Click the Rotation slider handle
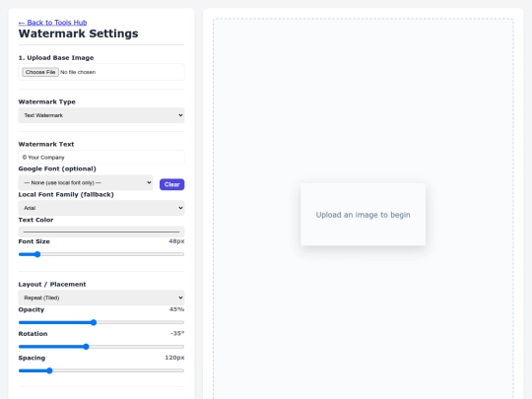 click(86, 347)
